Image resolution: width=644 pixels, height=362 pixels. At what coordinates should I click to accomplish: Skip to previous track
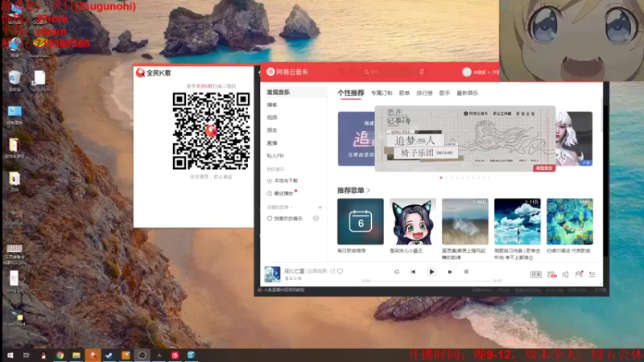point(413,272)
